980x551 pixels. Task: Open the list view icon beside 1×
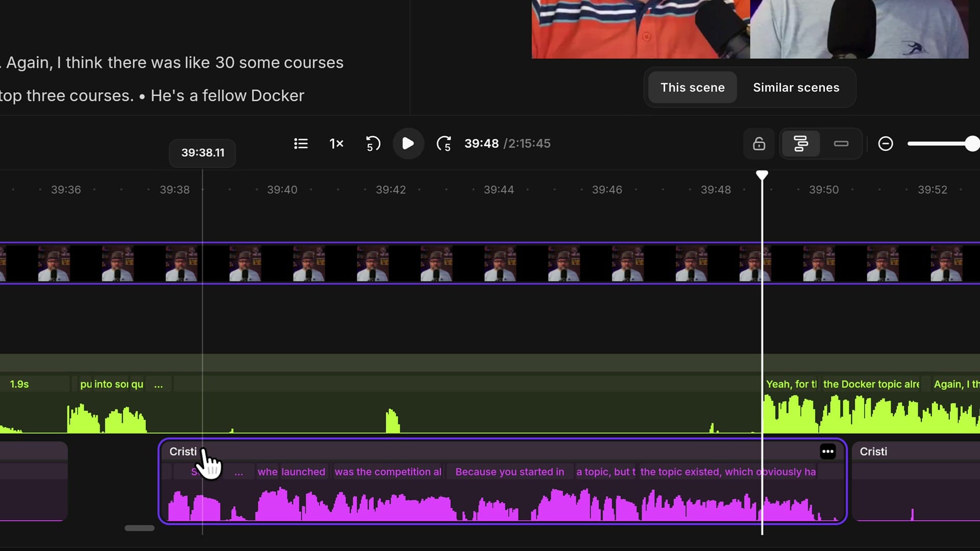301,144
